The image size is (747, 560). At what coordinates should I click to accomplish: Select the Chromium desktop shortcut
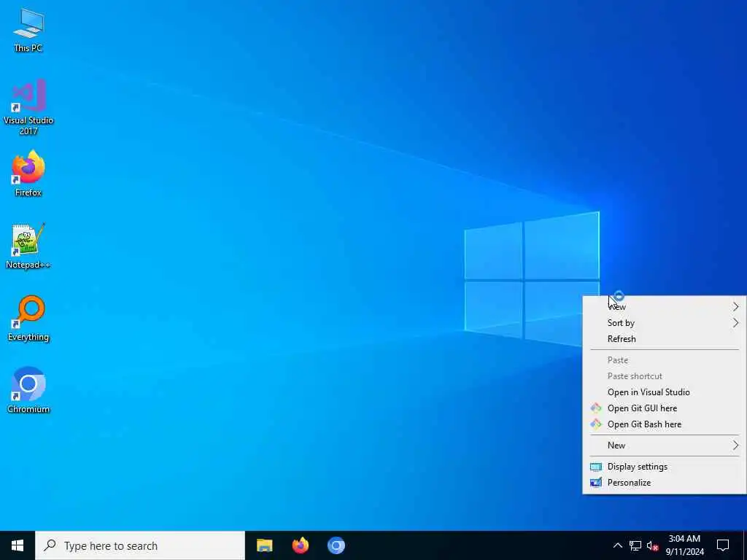[28, 390]
